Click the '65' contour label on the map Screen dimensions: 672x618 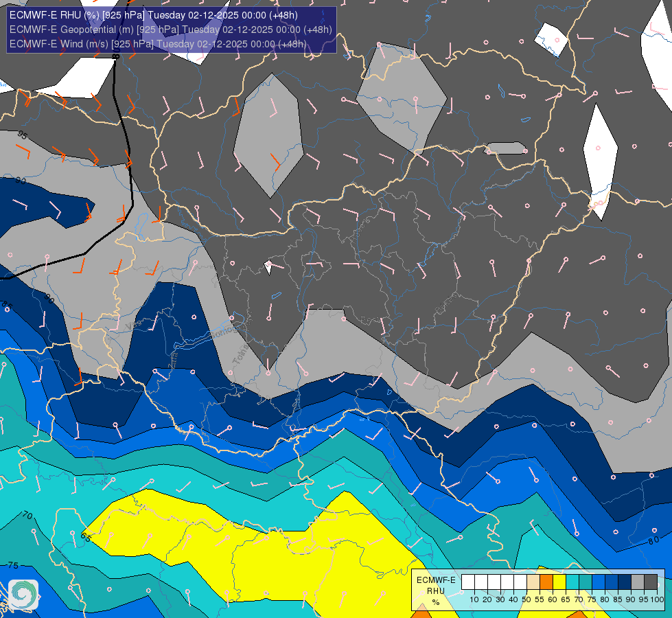86,538
